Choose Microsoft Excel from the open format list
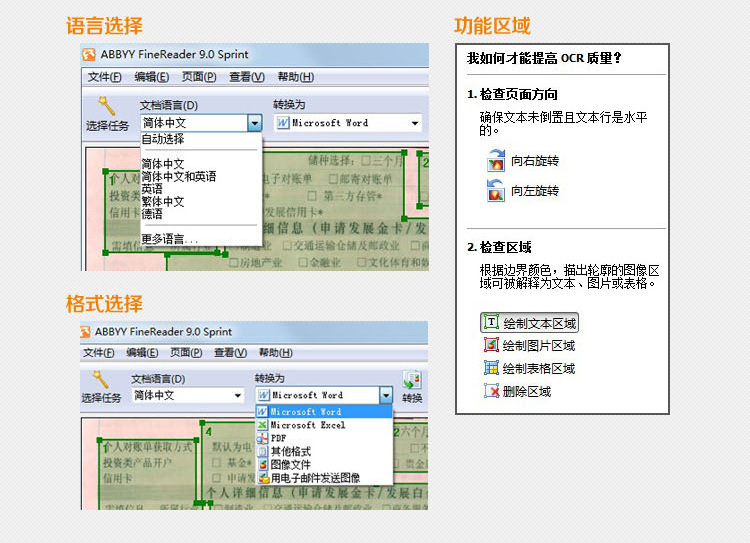 point(307,425)
